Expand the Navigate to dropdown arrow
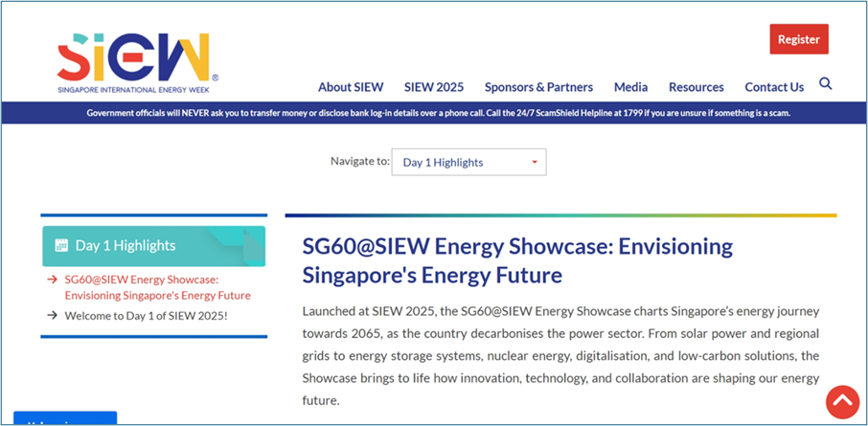 click(x=534, y=162)
